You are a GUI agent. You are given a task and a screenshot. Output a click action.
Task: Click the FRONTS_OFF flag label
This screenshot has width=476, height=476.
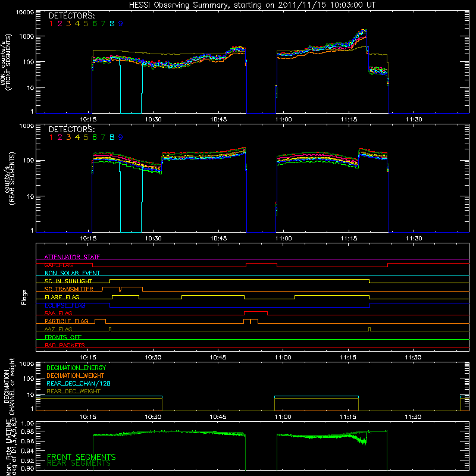point(63,337)
